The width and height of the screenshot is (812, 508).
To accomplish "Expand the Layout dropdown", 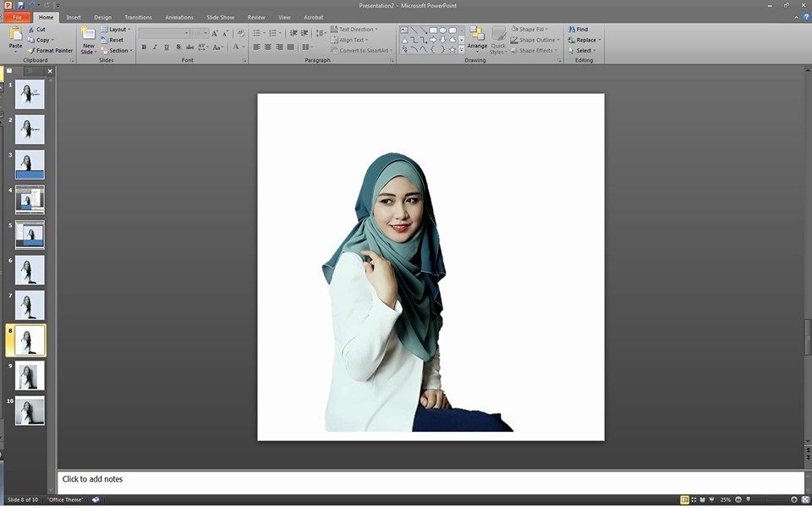I will click(118, 30).
